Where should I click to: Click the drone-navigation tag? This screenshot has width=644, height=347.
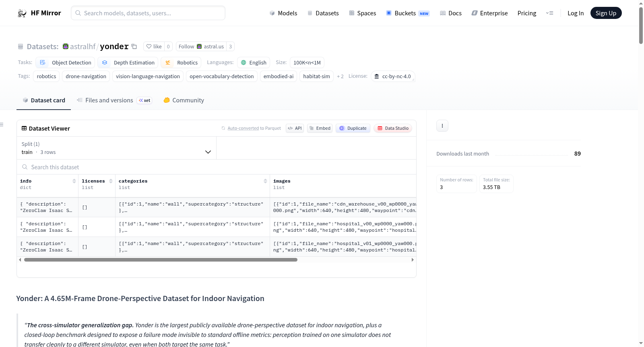pyautogui.click(x=86, y=76)
